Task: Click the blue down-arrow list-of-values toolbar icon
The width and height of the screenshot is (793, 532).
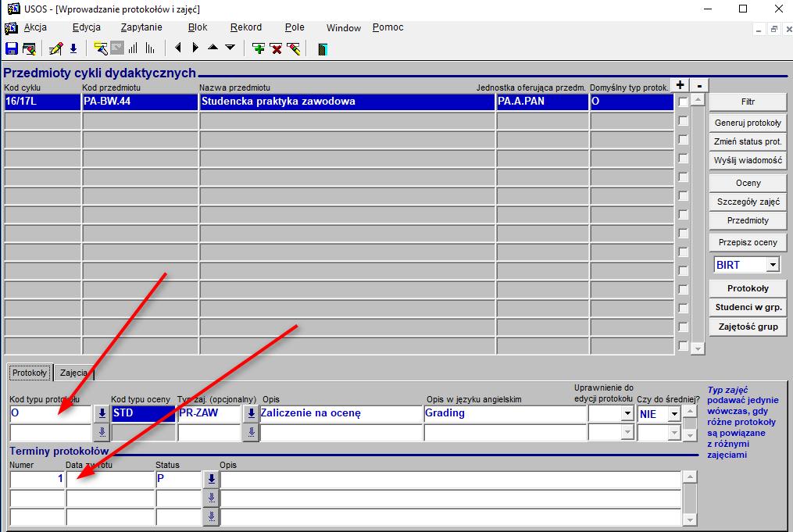Action: [x=73, y=48]
